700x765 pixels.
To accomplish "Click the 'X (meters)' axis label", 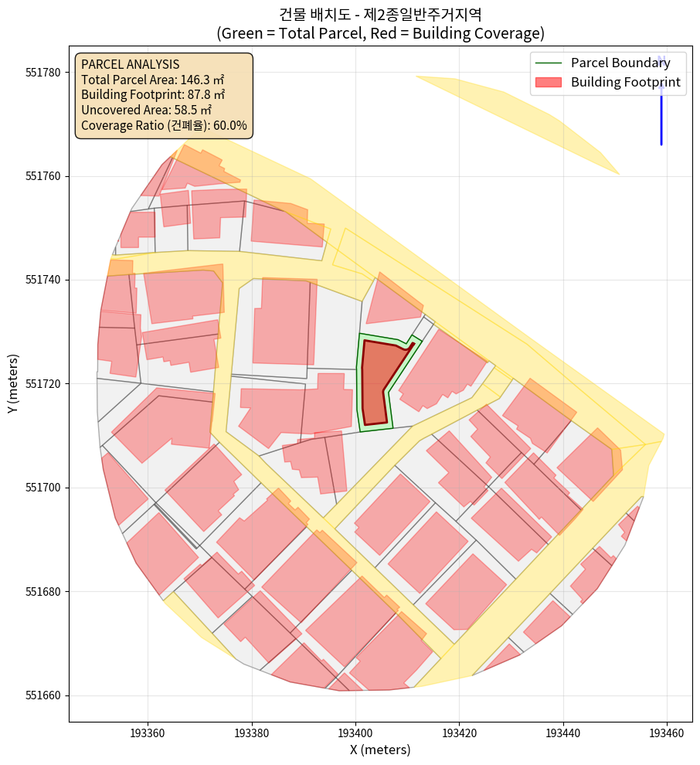I will click(x=380, y=750).
